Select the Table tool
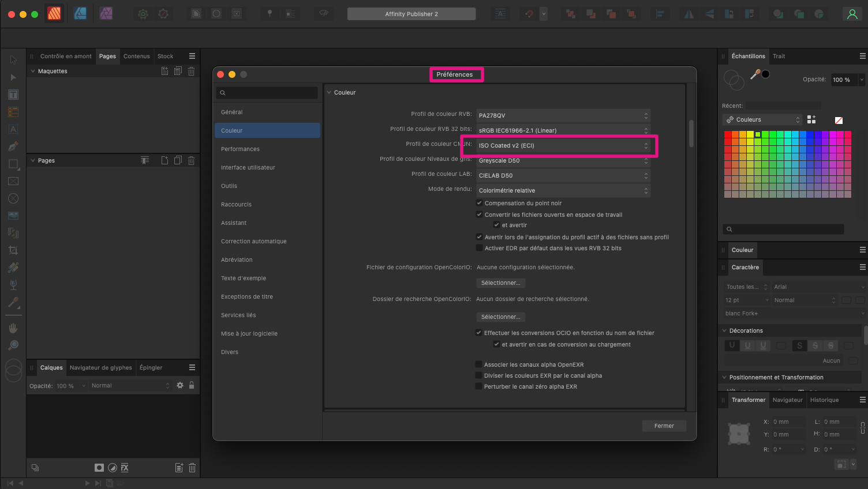This screenshot has width=868, height=489. [13, 112]
